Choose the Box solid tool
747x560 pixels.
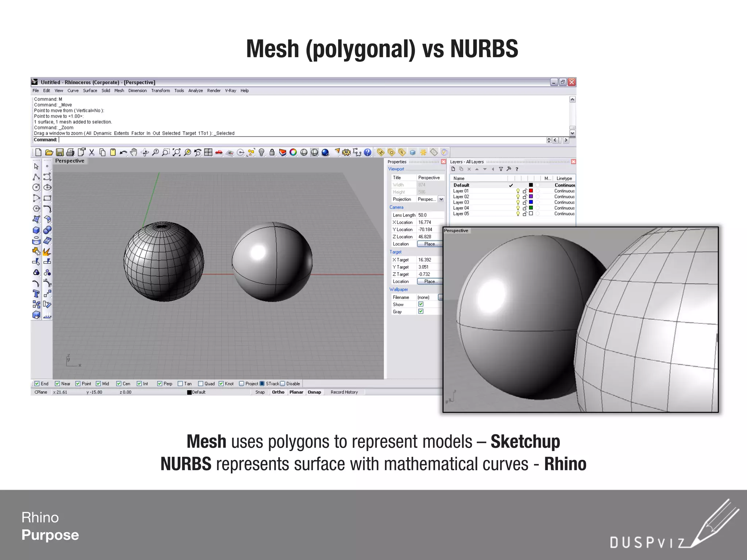tap(36, 230)
